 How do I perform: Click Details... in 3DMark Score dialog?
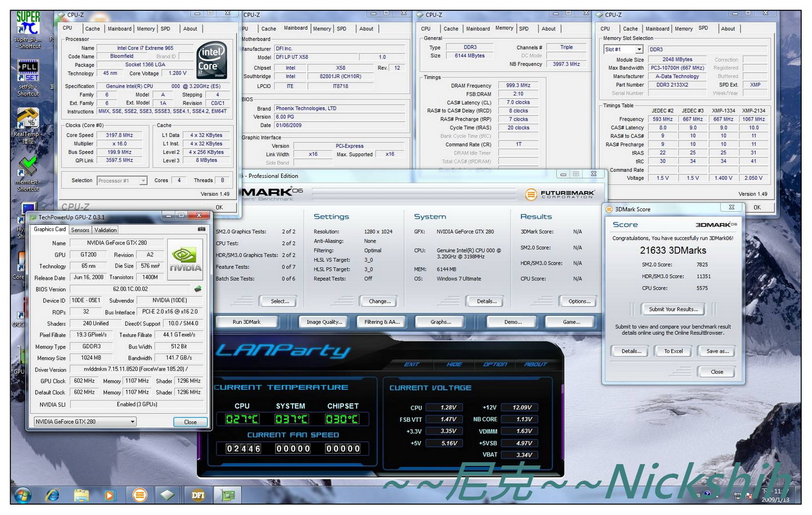631,351
